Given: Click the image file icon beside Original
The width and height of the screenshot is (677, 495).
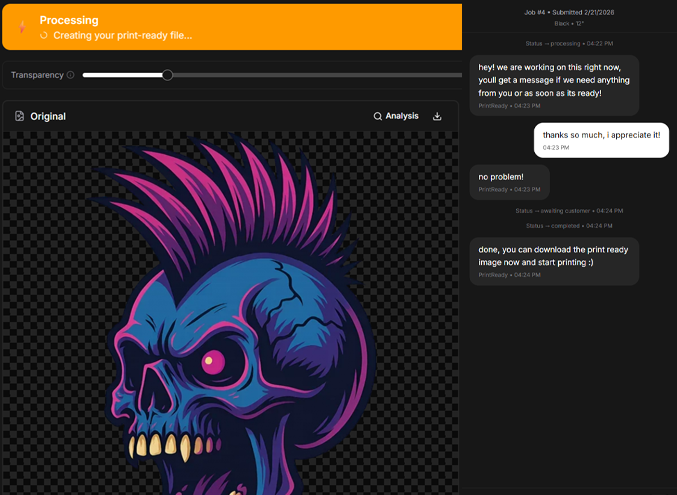Looking at the screenshot, I should click(x=19, y=116).
